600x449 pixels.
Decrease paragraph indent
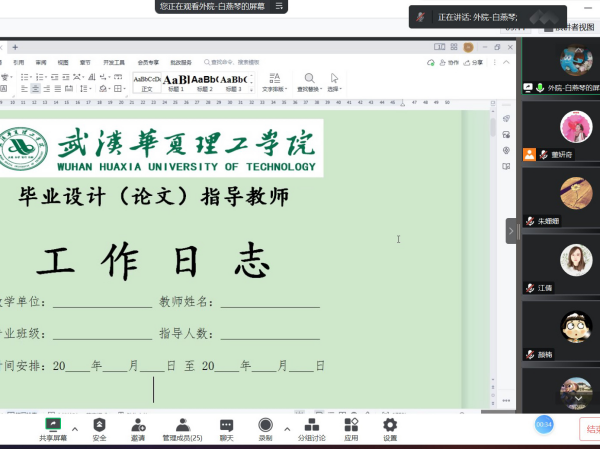click(55, 77)
